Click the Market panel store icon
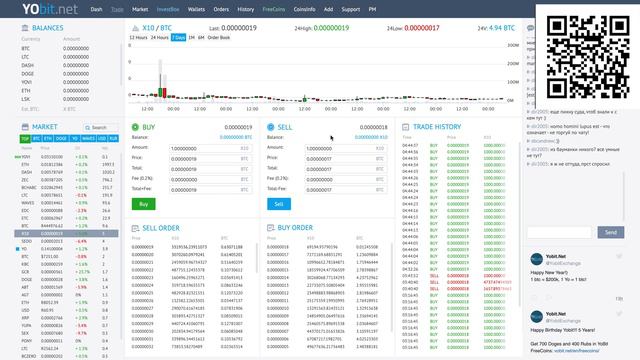This screenshot has width=640, height=360. click(25, 127)
